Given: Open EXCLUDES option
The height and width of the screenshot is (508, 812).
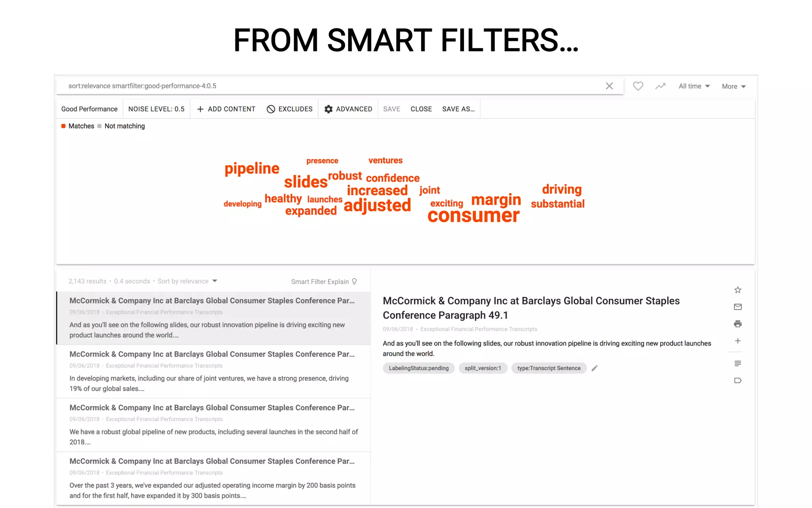Looking at the screenshot, I should 290,109.
